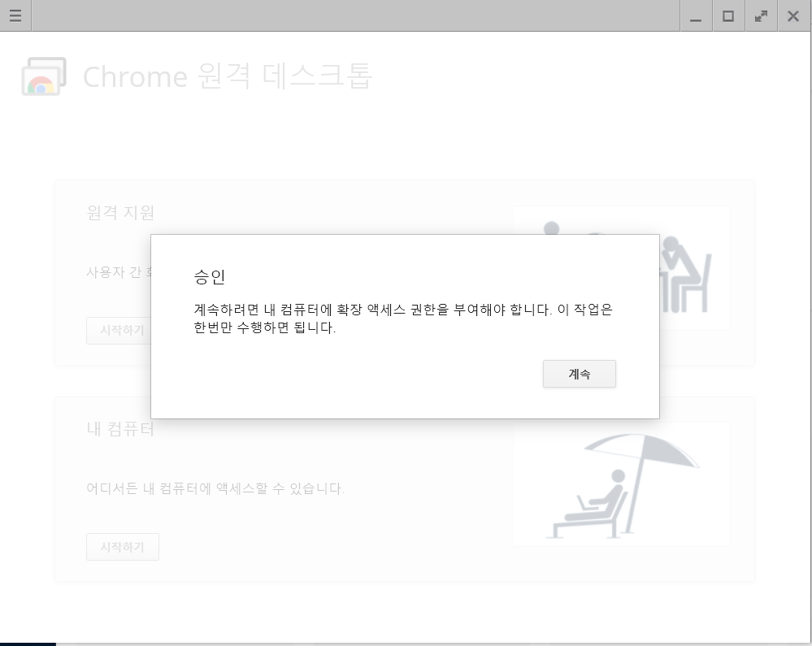This screenshot has height=646, width=812.
Task: Click 시작하기 under 원격 지원
Action: pyautogui.click(x=119, y=330)
